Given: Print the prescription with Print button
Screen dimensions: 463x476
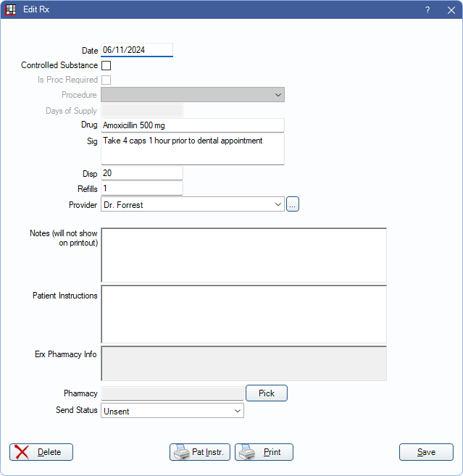Looking at the screenshot, I should point(263,452).
